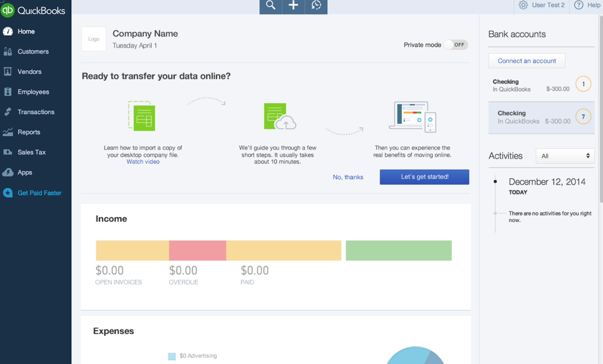Image resolution: width=603 pixels, height=364 pixels.
Task: Click the Employees badge icon
Action: [8, 92]
